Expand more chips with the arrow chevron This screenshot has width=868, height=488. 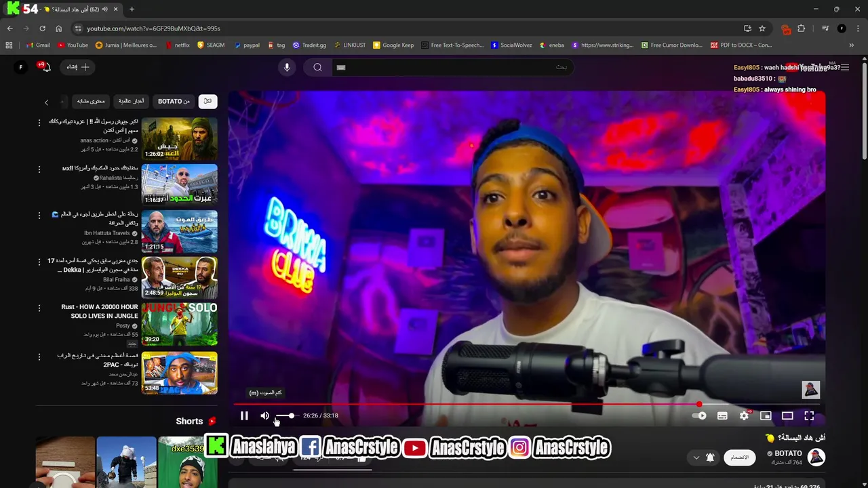tap(46, 102)
